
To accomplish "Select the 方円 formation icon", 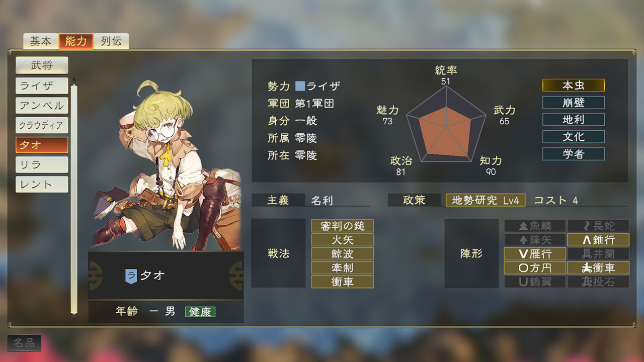I will [x=534, y=268].
